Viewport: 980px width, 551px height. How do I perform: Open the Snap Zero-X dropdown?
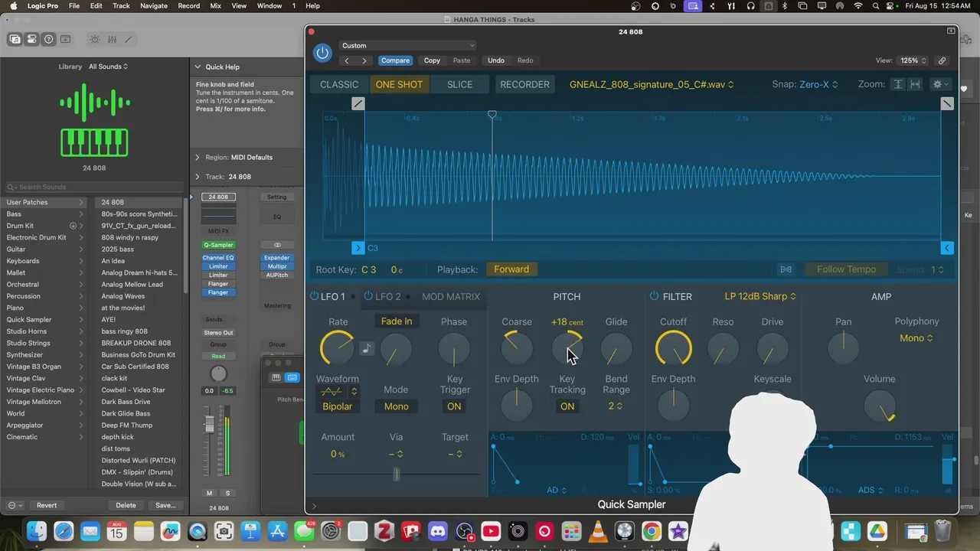pos(818,84)
